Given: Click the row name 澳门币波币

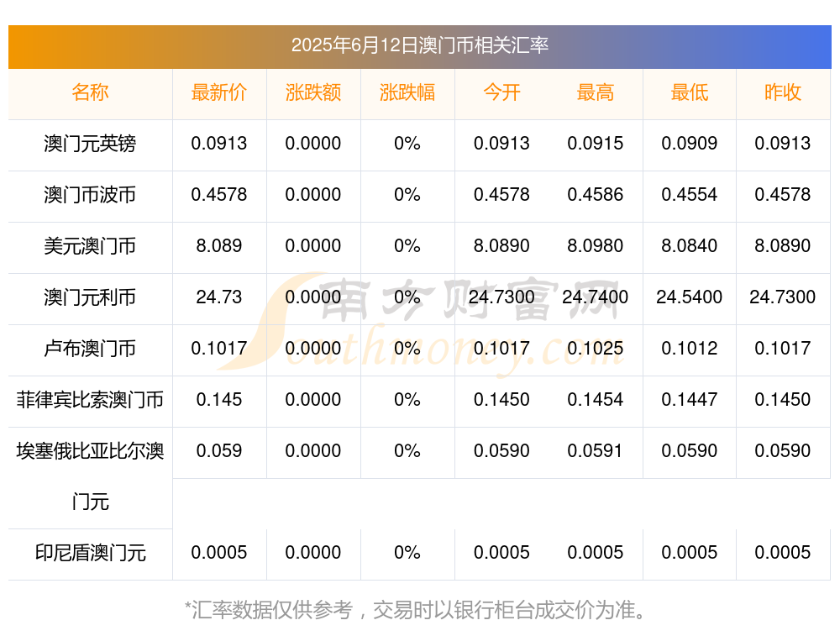Looking at the screenshot, I should pos(90,195).
